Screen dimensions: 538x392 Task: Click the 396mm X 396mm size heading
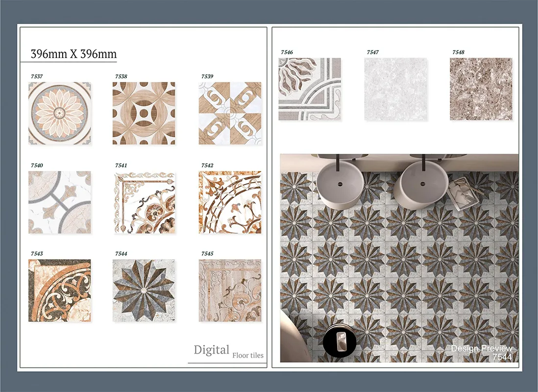click(73, 54)
